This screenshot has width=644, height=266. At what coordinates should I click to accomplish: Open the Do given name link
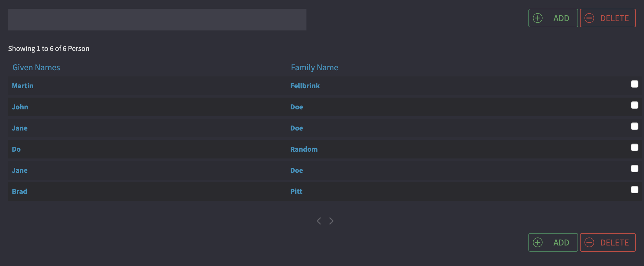(16, 149)
